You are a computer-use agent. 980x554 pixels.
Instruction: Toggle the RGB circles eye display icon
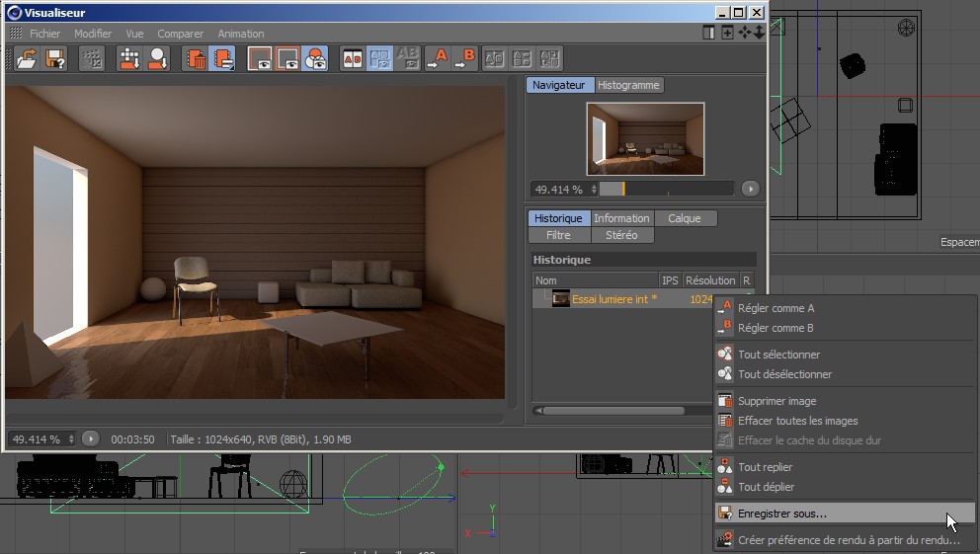click(315, 58)
